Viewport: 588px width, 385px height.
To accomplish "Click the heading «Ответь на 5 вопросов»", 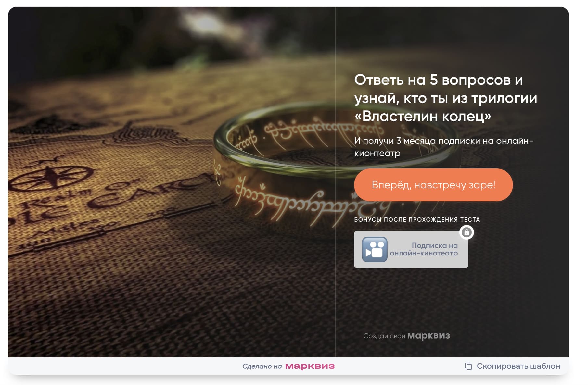I will coord(439,80).
